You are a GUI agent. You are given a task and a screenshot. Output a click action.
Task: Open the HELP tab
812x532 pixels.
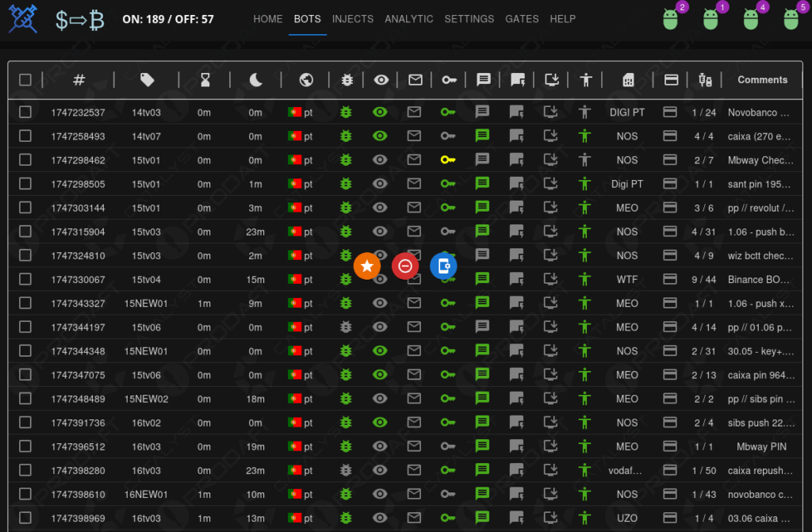563,19
